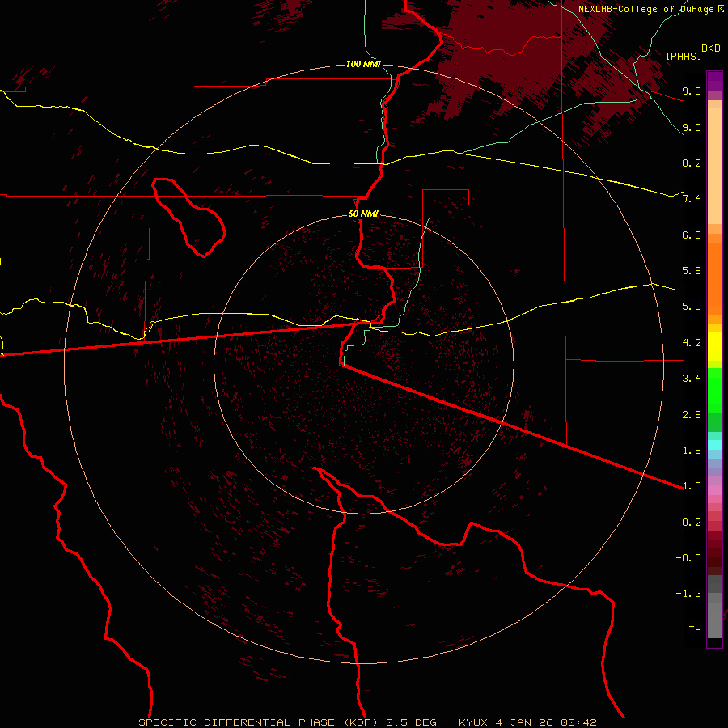Select the 50 NMI range ring label
This screenshot has width=728, height=728.
tap(363, 214)
